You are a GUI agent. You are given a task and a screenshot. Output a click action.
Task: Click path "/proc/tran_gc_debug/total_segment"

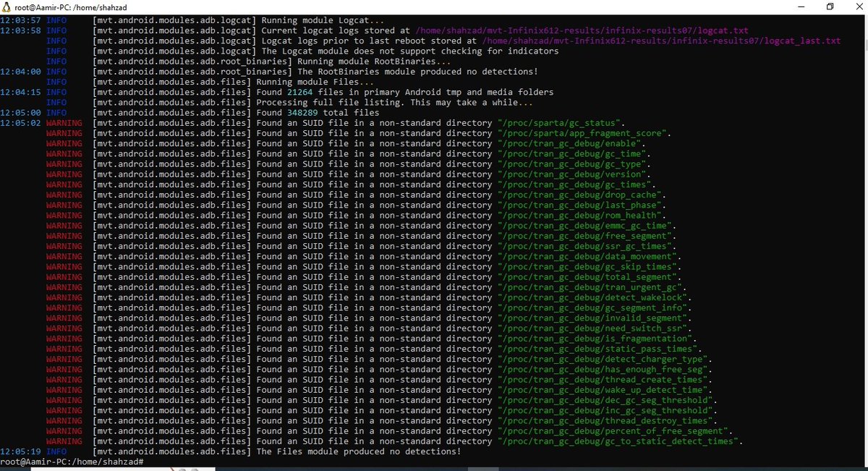tap(589, 277)
